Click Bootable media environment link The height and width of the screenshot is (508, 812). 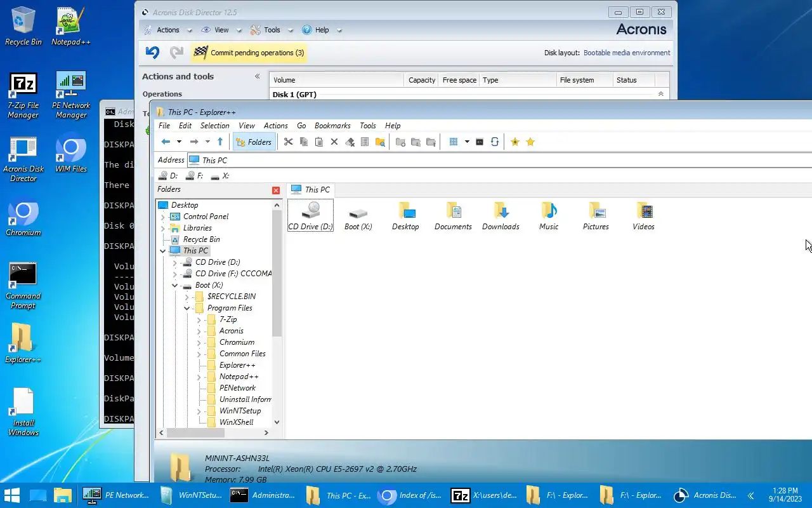pos(627,53)
